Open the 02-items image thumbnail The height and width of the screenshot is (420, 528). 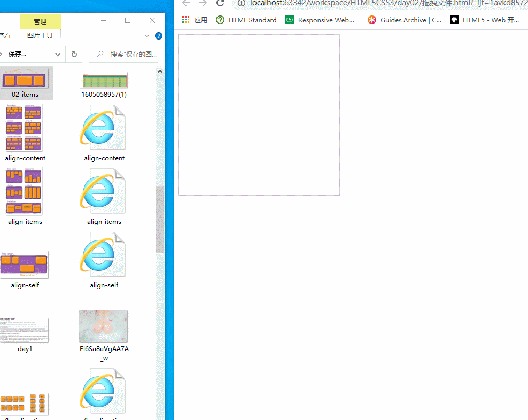tap(24, 78)
